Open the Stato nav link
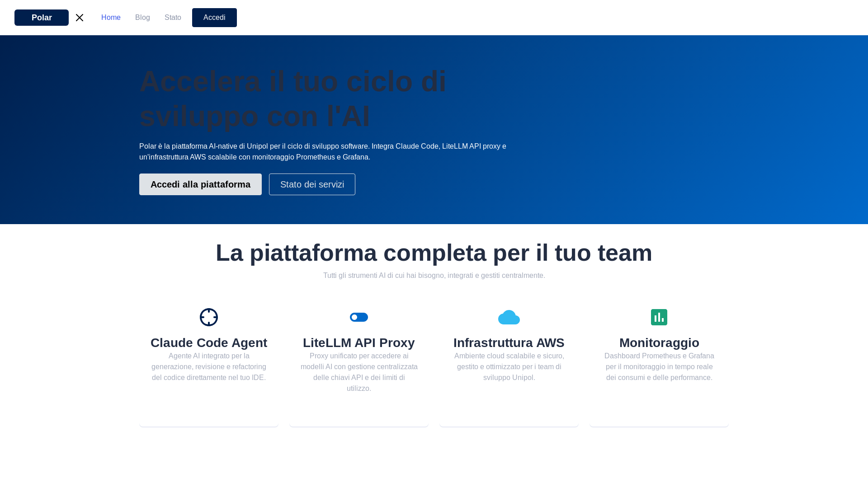This screenshot has width=868, height=488. 173,18
